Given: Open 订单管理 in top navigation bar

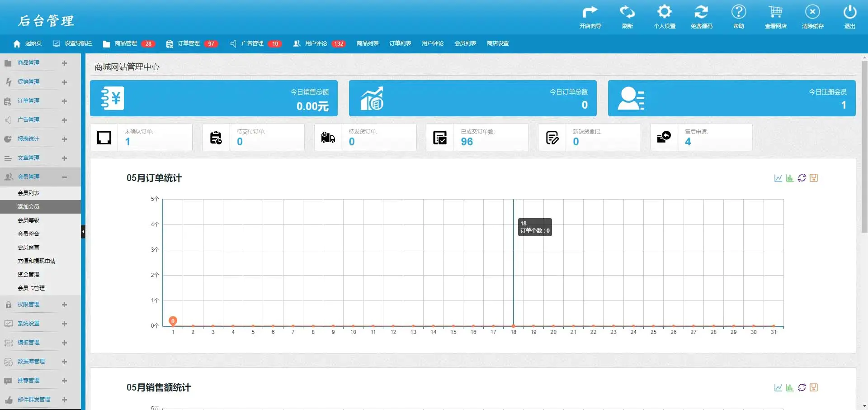Looking at the screenshot, I should pos(188,43).
